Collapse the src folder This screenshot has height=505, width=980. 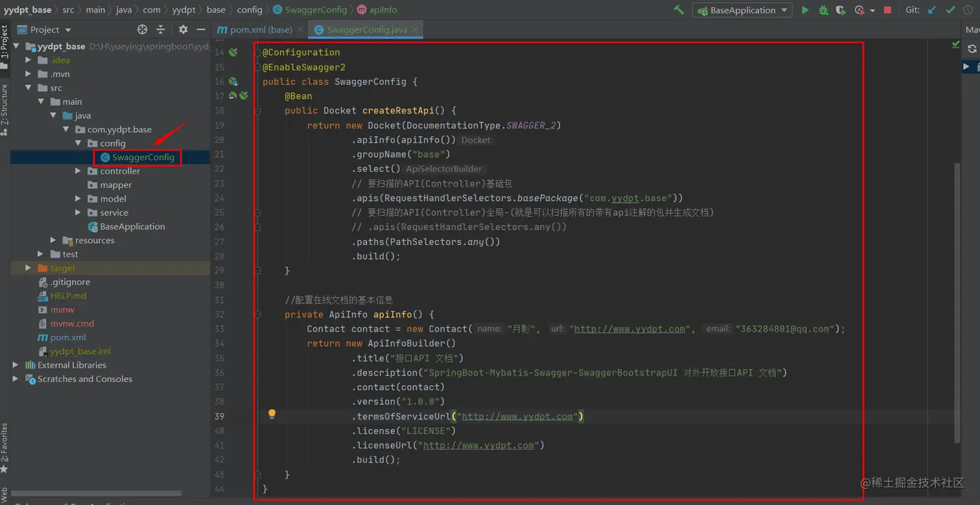point(28,88)
